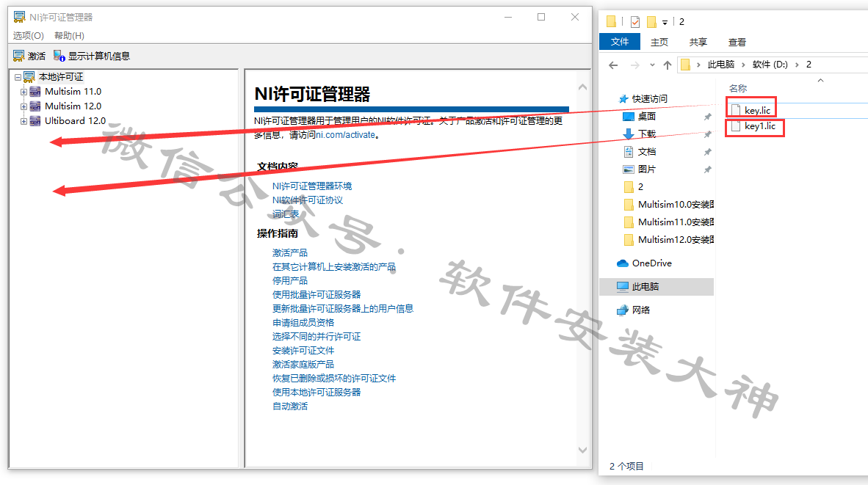Click 此电脑 in Explorer address bar
The image size is (868, 485).
pyautogui.click(x=720, y=64)
